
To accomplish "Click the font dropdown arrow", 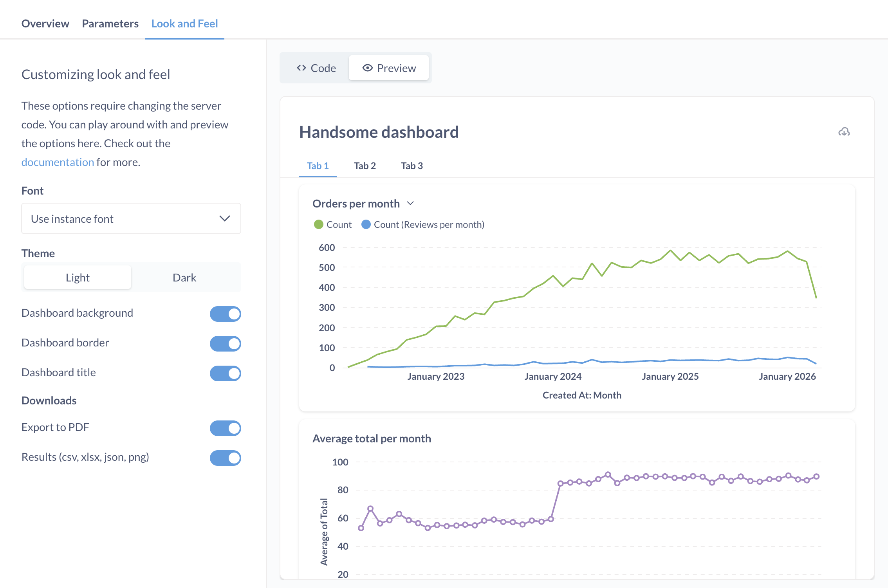I will tap(224, 218).
